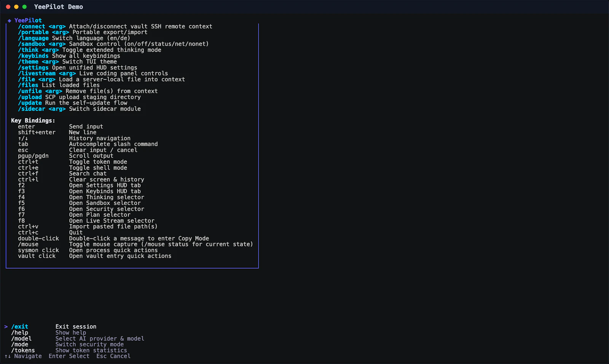Click the /upload command text

click(x=30, y=97)
